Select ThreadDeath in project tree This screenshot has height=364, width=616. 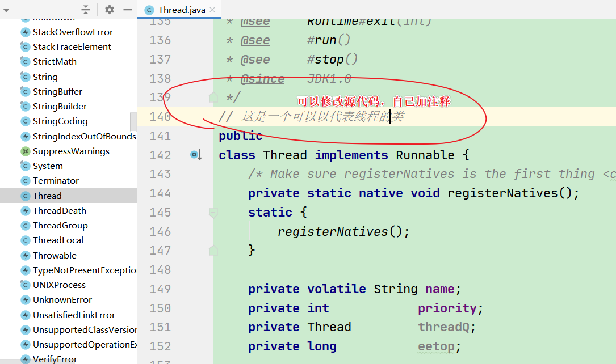tap(59, 211)
